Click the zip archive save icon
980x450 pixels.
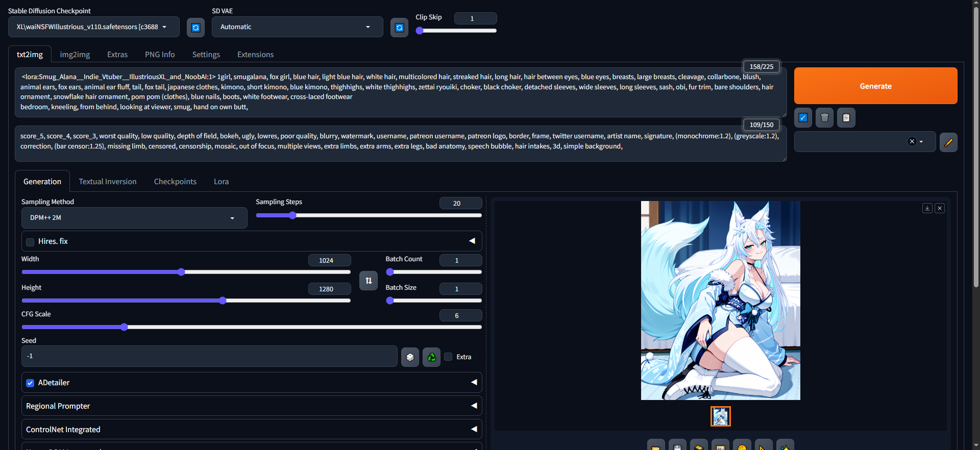[x=699, y=445]
